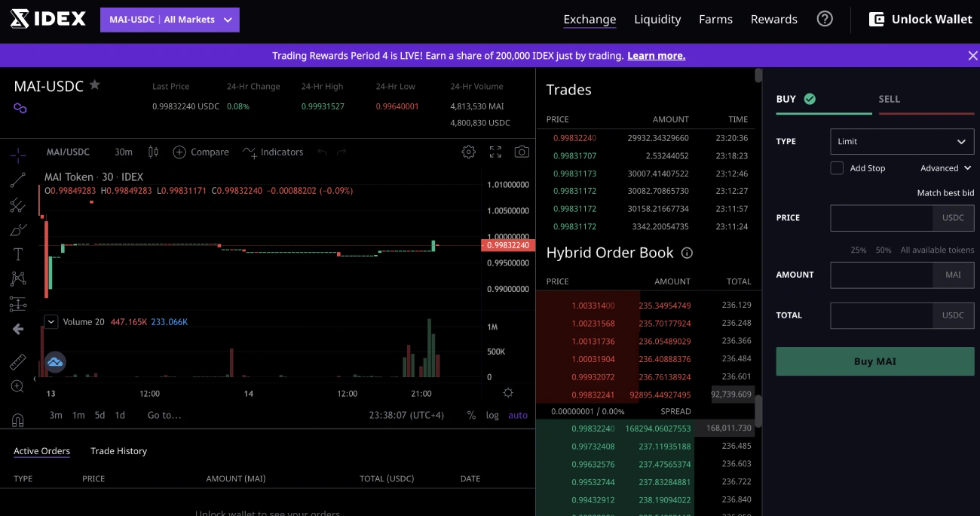Switch to the Trade History tab

coord(118,451)
